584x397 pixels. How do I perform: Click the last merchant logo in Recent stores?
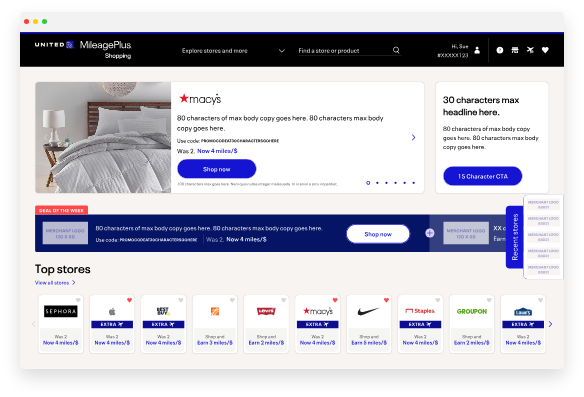543,269
